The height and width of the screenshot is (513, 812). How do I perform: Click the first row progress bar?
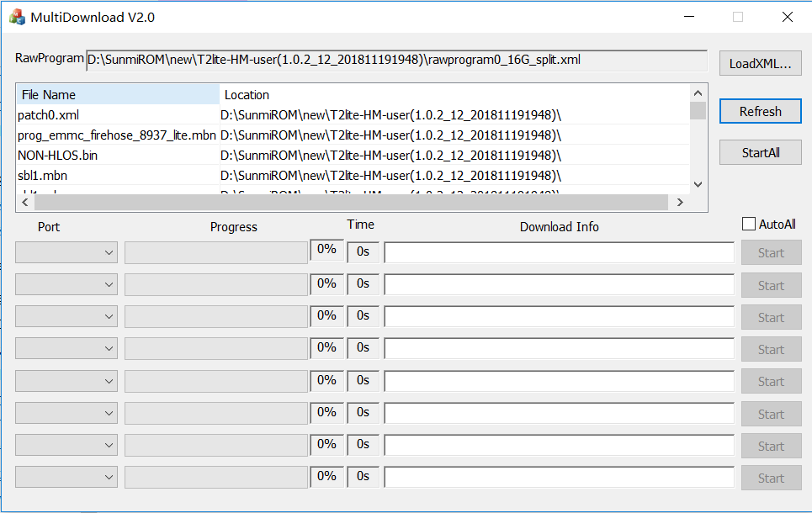[215, 253]
